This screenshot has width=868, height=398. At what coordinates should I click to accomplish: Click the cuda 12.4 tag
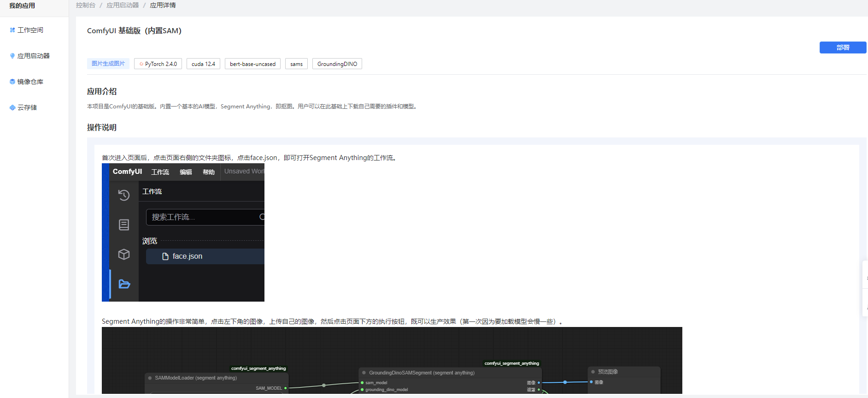[x=203, y=64]
